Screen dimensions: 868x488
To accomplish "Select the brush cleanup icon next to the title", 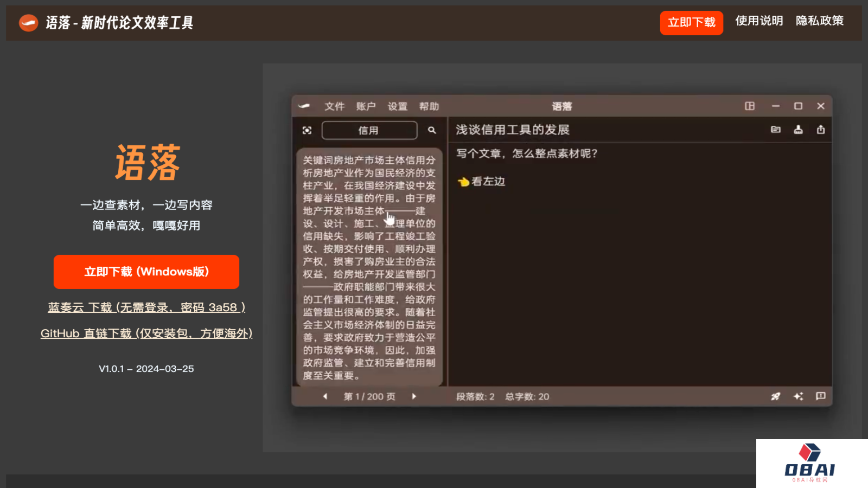I will (x=798, y=130).
